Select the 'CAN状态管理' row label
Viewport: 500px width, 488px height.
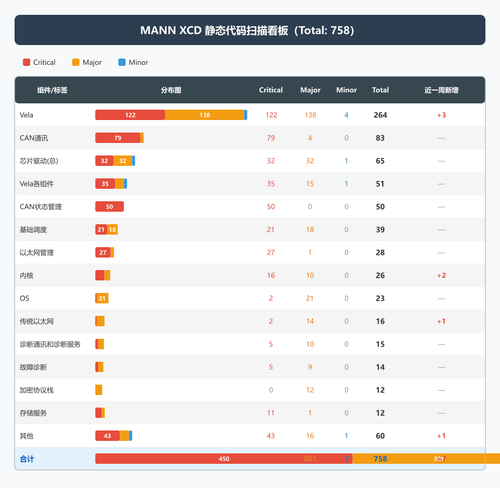click(40, 207)
